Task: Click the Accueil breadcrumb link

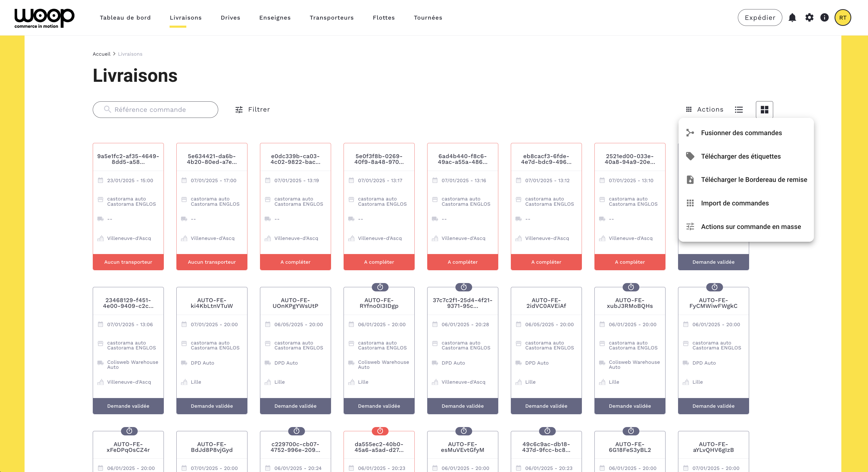Action: [101, 54]
